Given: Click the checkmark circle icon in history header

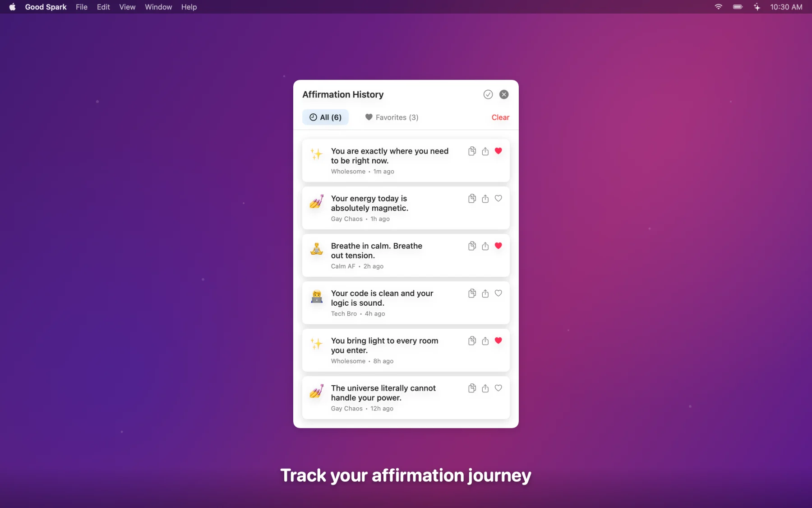Looking at the screenshot, I should tap(488, 94).
